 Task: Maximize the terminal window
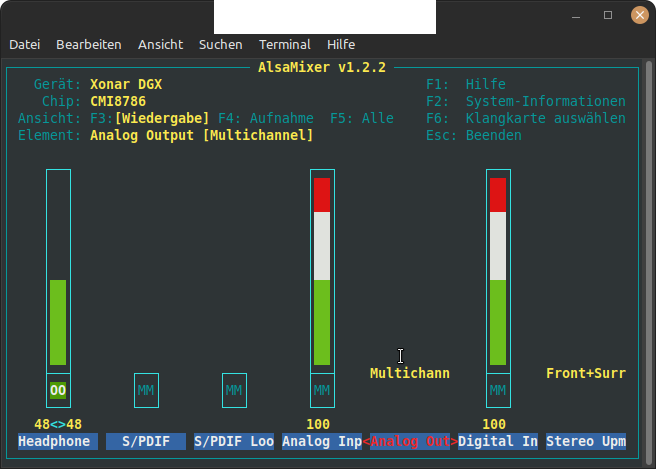pos(608,15)
